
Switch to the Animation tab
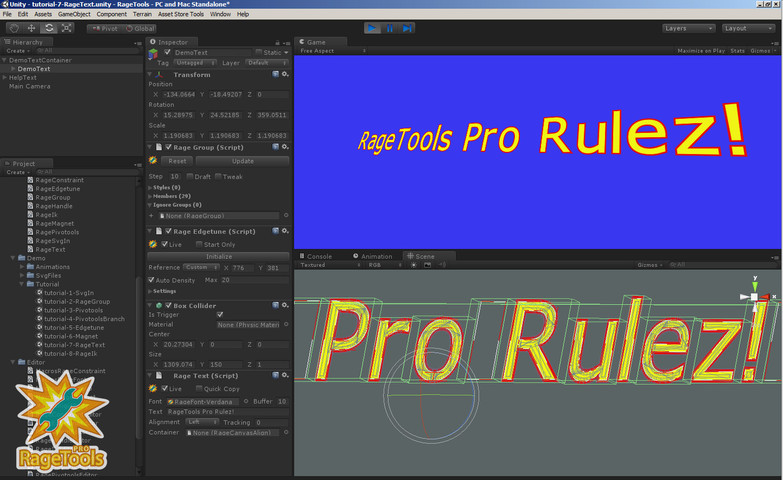(x=373, y=256)
